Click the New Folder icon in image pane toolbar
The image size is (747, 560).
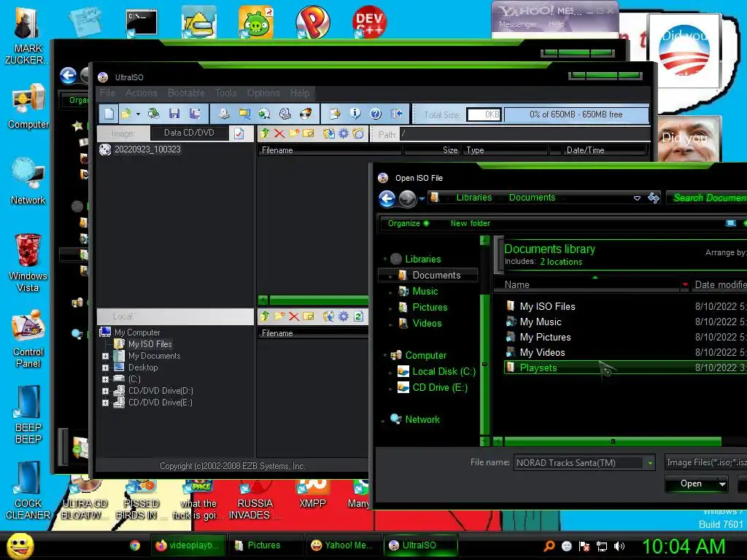tap(294, 134)
